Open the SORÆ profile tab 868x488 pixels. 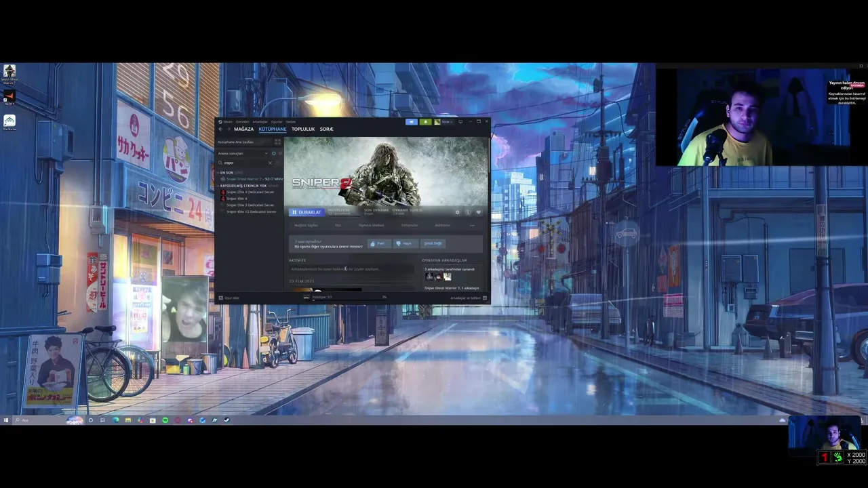(x=326, y=129)
